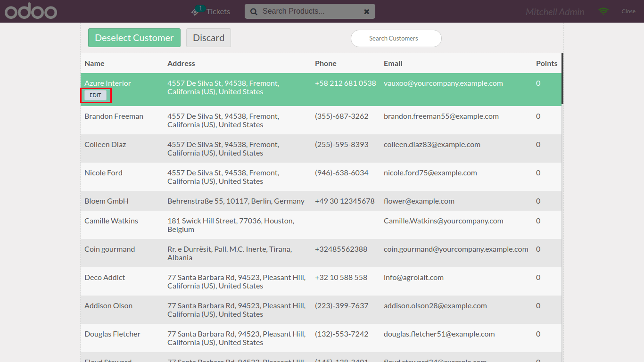Click email nicole.ford75@example.com
Viewport: 644px width, 362px height.
click(430, 173)
